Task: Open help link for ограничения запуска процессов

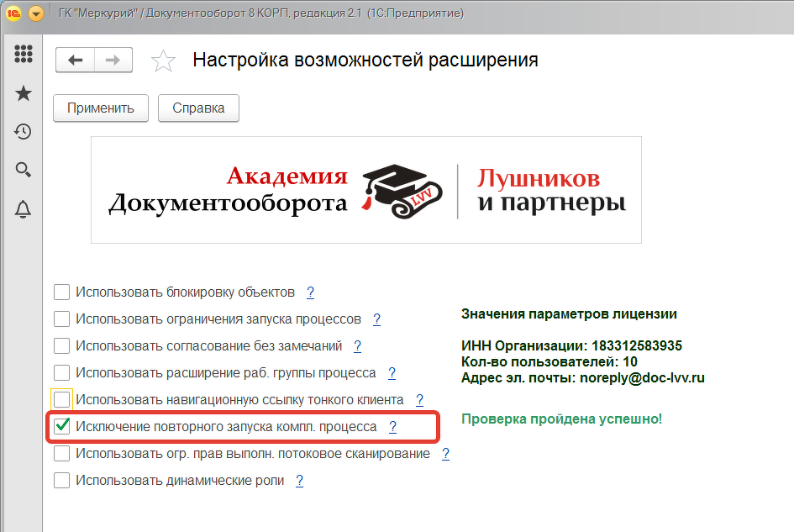Action: (x=376, y=319)
